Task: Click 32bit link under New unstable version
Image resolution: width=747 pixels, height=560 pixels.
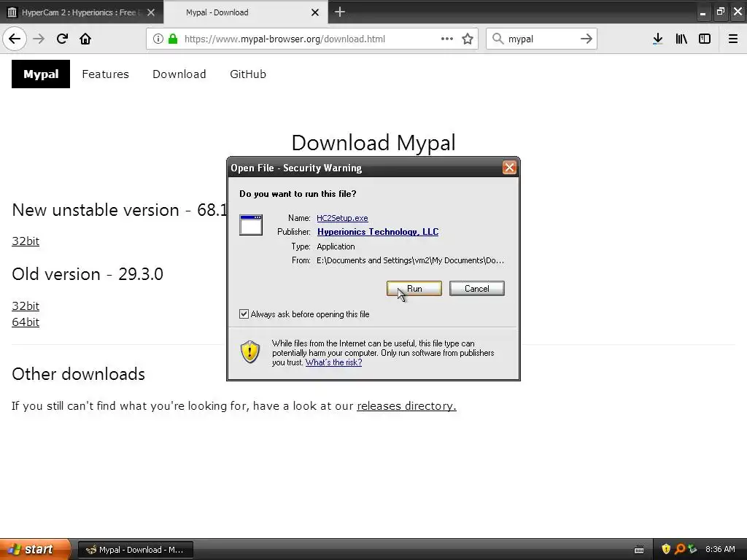Action: point(26,241)
